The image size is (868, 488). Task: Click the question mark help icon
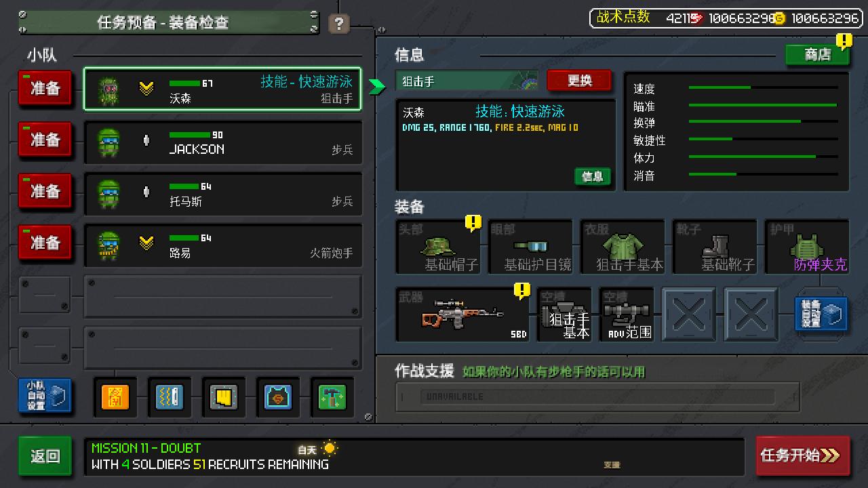[x=338, y=24]
